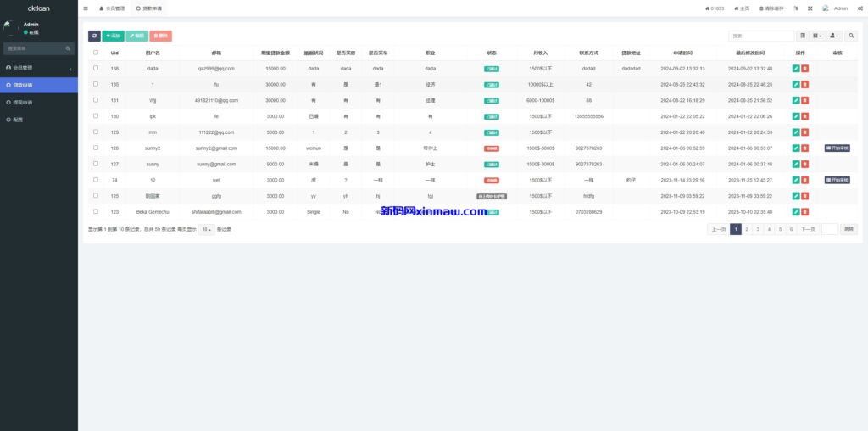Open the settings gears icon at top right
The image size is (868, 431).
(860, 8)
